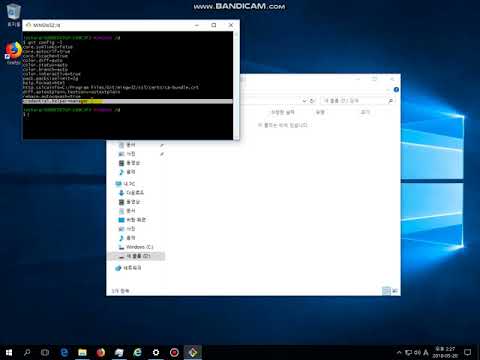Expand the address bar history dropdown

pos(304,100)
